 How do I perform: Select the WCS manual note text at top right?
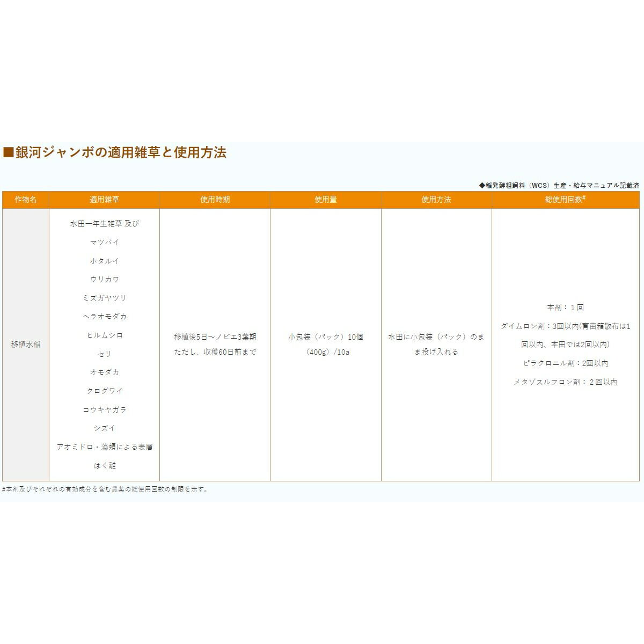[x=559, y=185]
